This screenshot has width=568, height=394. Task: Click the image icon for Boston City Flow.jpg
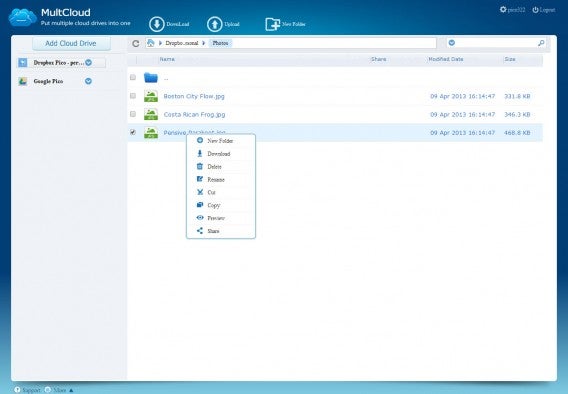point(151,96)
